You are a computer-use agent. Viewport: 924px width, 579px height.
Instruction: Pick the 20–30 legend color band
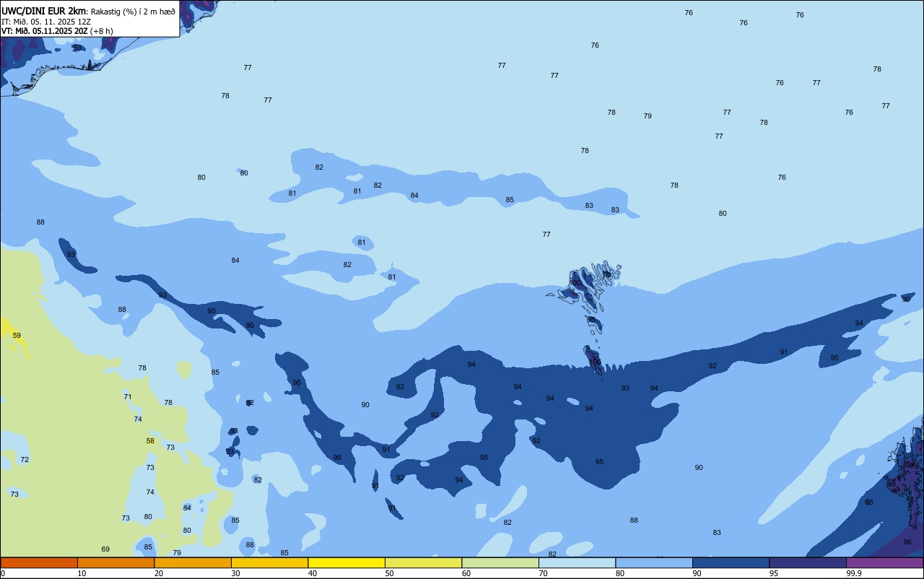coord(193,562)
